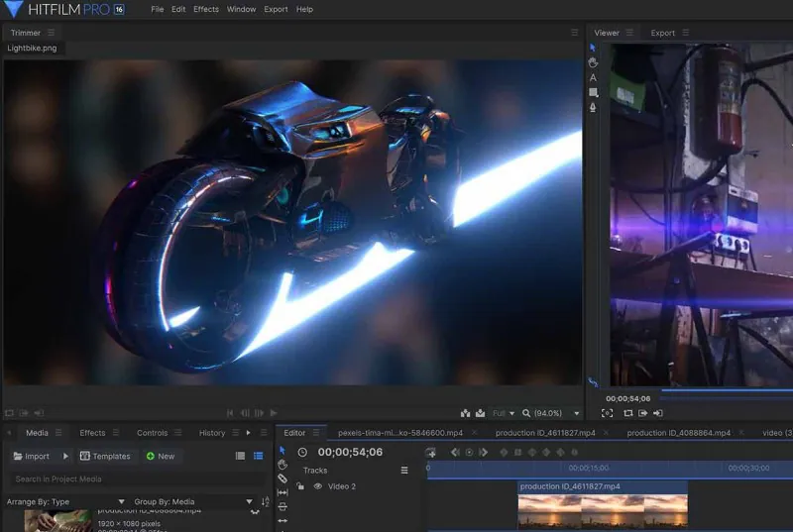Expand the Import options arrow
The image size is (793, 532).
(65, 457)
